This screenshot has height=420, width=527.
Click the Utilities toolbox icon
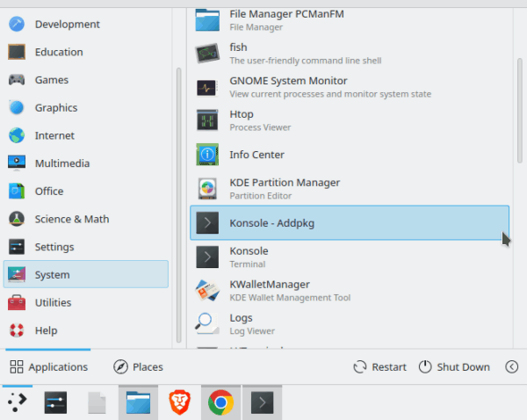point(17,302)
